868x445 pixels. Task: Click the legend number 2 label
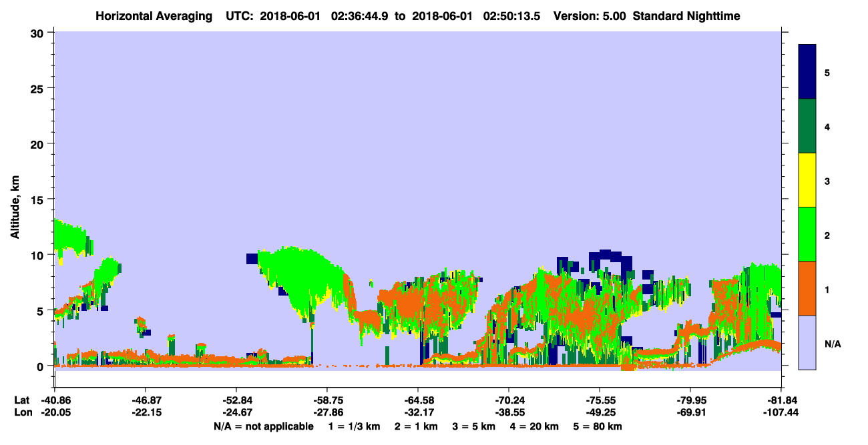[827, 235]
